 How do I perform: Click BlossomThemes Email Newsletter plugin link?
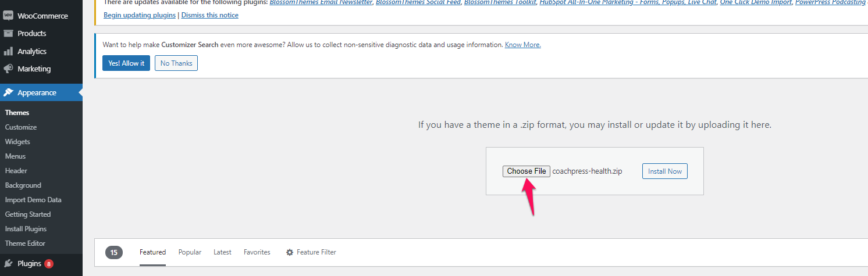(321, 2)
